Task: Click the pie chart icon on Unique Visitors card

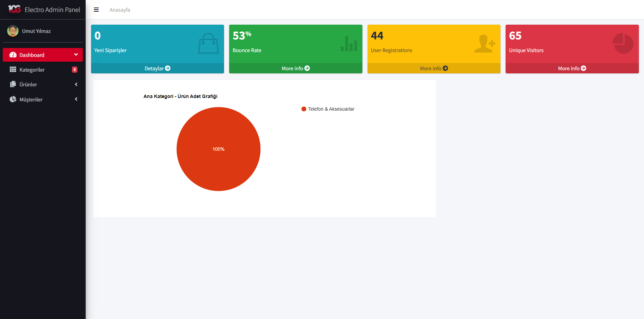Action: click(623, 44)
